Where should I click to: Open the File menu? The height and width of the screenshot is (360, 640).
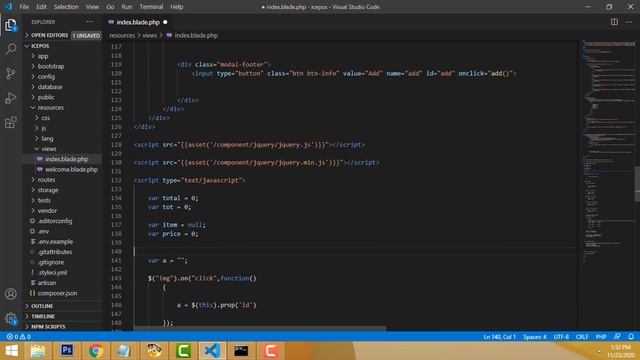(x=24, y=7)
